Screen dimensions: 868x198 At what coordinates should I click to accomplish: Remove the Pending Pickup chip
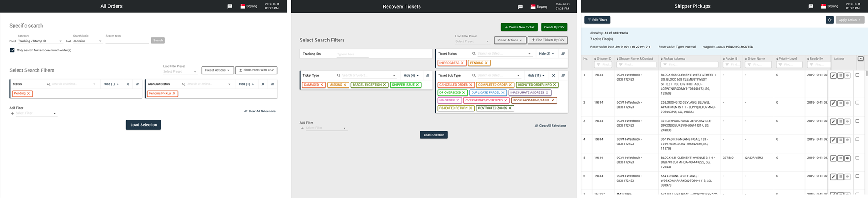click(x=174, y=93)
